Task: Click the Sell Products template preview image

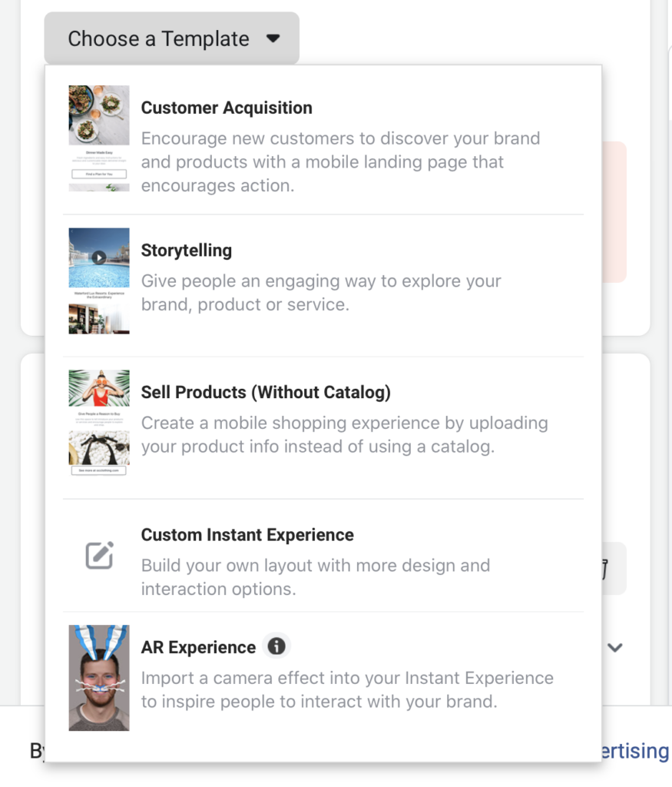Action: pos(98,423)
